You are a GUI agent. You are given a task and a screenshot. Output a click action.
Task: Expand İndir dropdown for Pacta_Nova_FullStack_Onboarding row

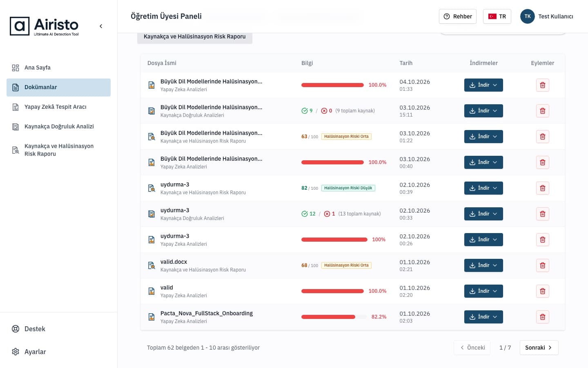(x=483, y=317)
